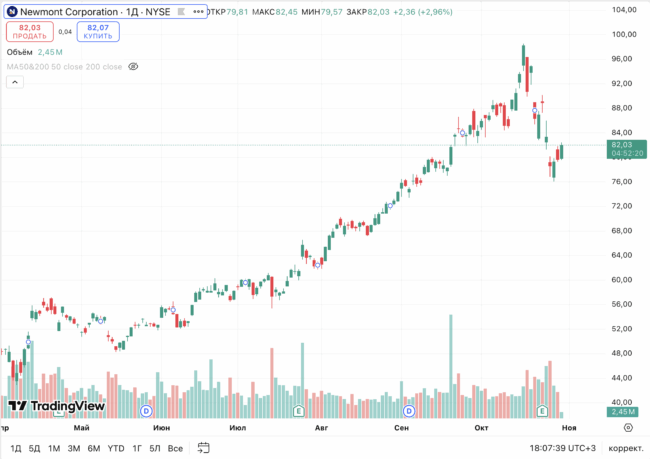This screenshot has height=459, width=650.
Task: Click the TradingView logo
Action: click(x=57, y=407)
